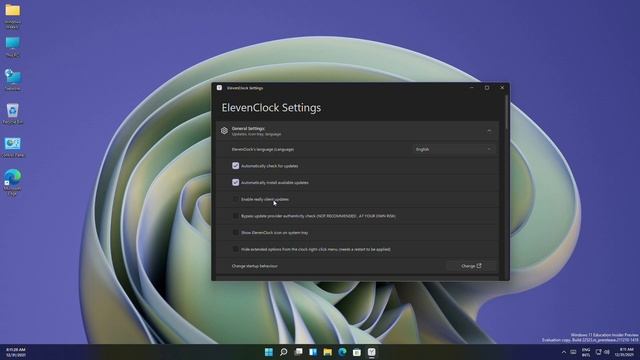Uncheck Automatically check for updates
This screenshot has height=360, width=640.
point(236,166)
